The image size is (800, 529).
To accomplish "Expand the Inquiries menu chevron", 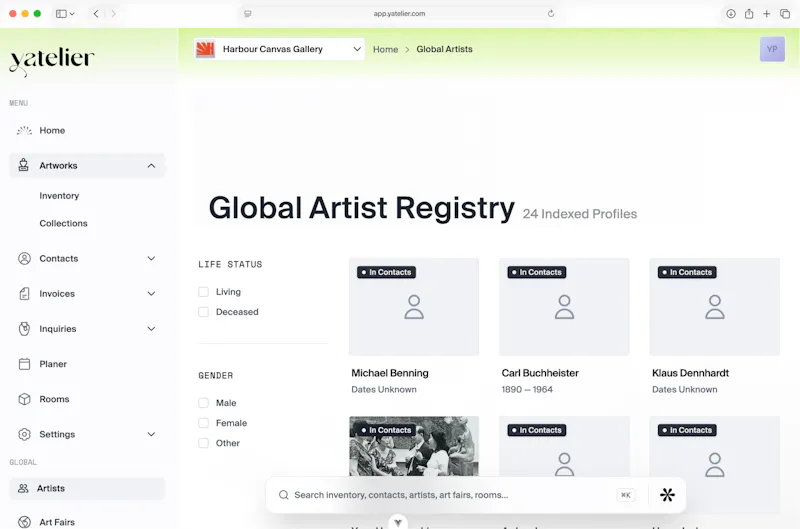I will point(151,329).
